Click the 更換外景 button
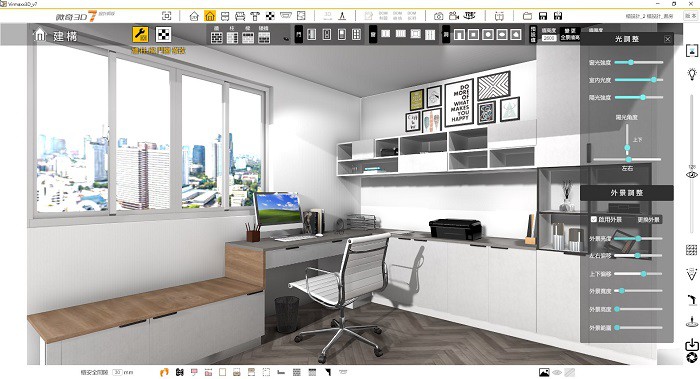Viewport: 700px width, 379px height. point(648,220)
